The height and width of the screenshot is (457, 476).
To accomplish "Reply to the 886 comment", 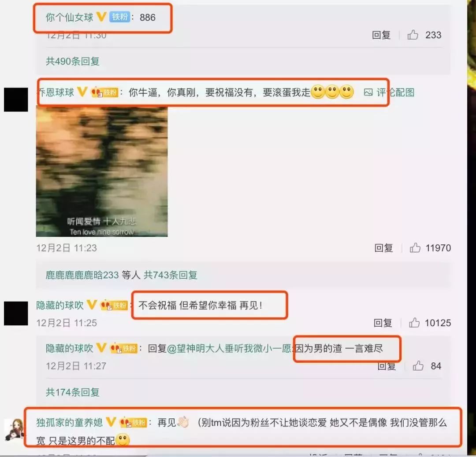I will coord(381,35).
